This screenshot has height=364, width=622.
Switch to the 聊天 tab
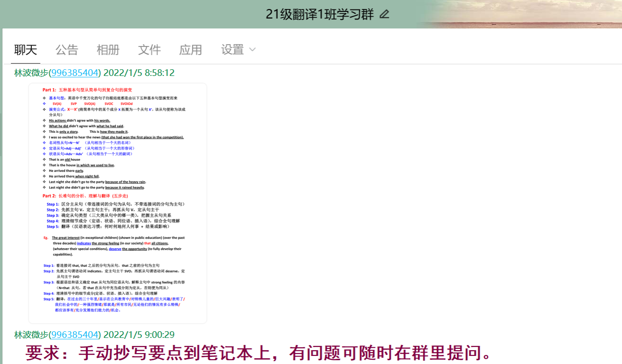tap(26, 50)
